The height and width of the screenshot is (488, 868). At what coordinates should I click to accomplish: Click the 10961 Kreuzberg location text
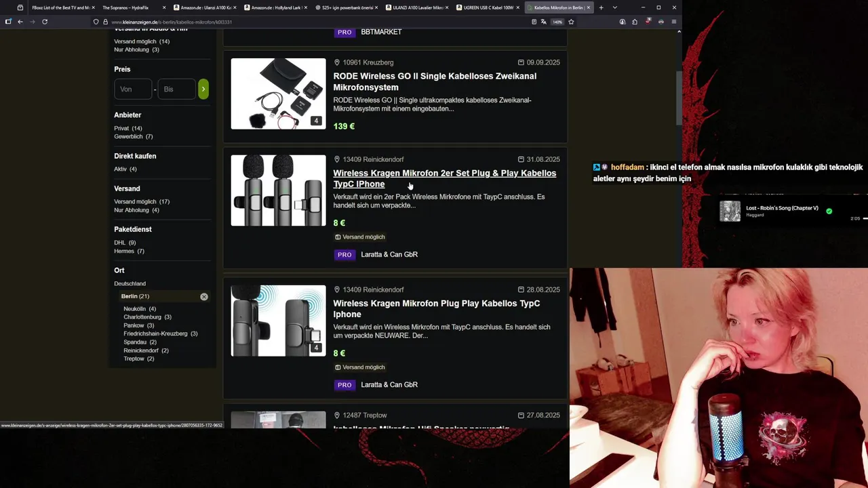tap(368, 62)
